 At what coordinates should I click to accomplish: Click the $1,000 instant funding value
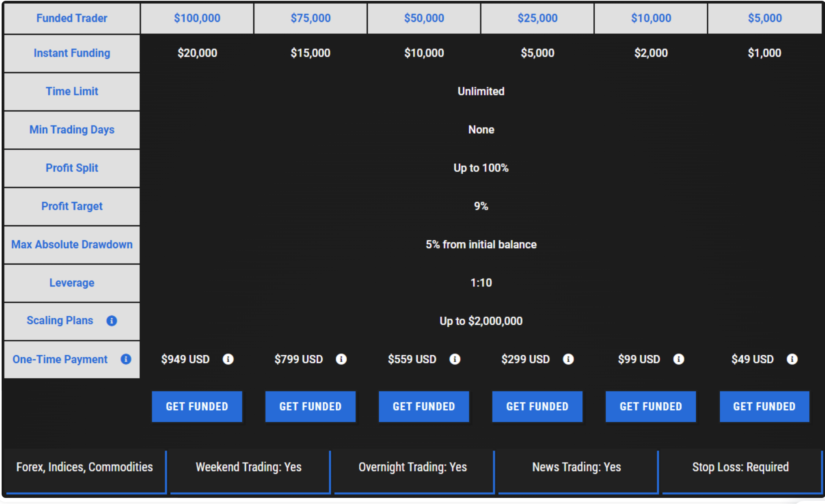[x=764, y=53]
